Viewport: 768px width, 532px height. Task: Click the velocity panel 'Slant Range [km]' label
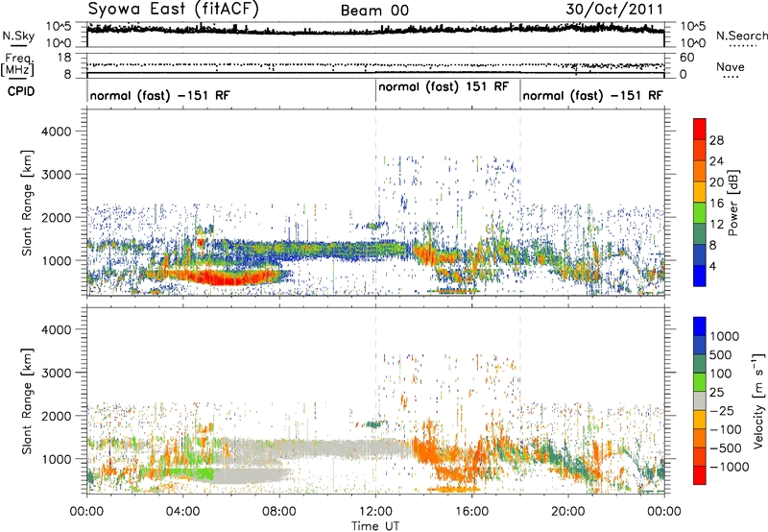pos(27,401)
